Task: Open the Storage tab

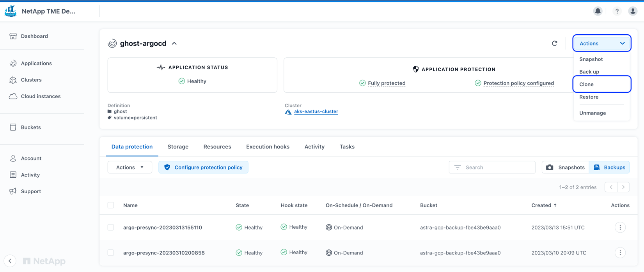Action: point(178,147)
